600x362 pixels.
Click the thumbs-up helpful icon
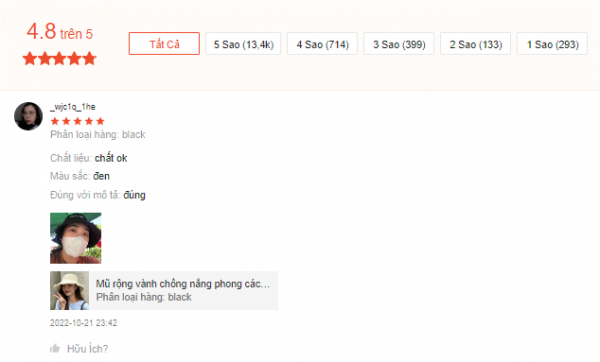point(55,349)
